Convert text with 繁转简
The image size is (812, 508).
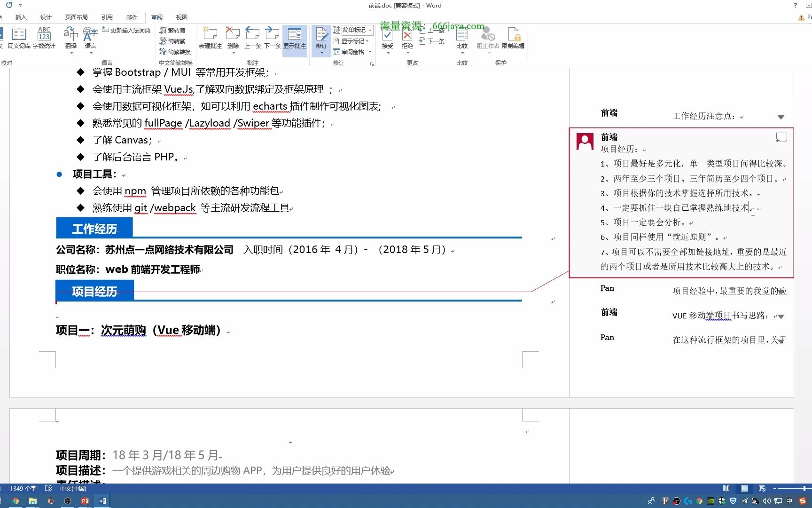click(172, 30)
